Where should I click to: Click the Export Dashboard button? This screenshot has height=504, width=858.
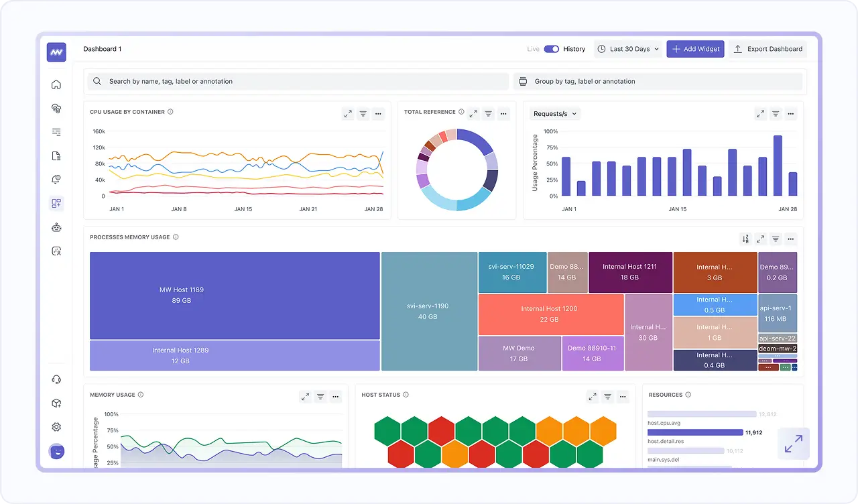pos(768,49)
